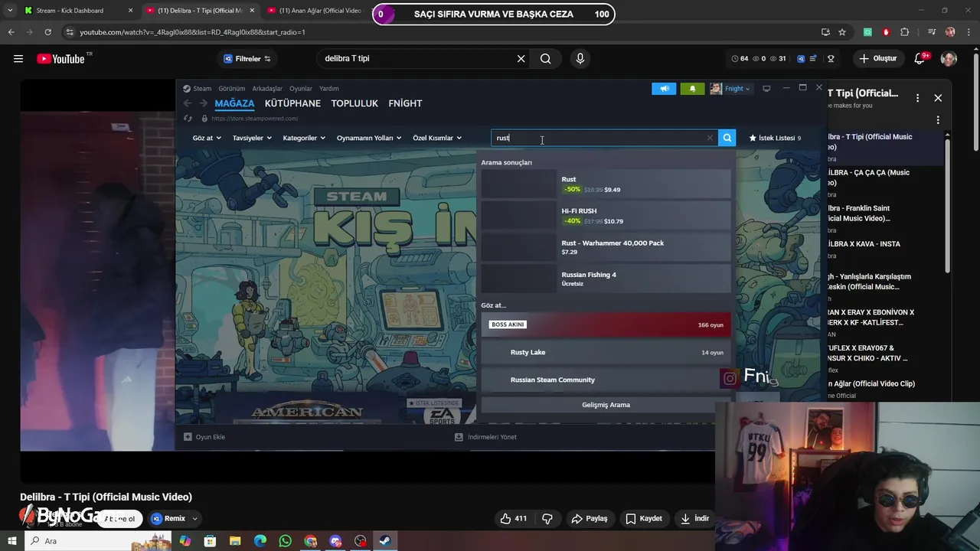Dislike the video with thumbs down

[547, 519]
